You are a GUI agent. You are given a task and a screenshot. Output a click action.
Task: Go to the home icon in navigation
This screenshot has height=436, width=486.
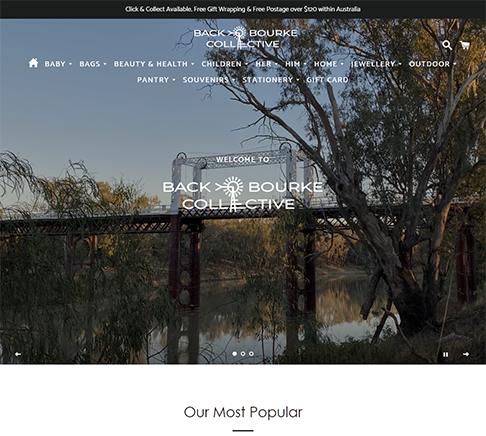click(x=33, y=63)
